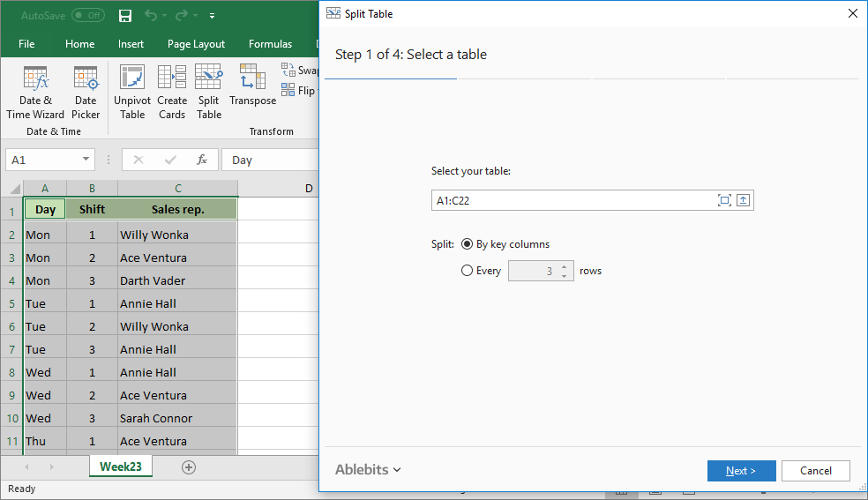Increase the rows count spinner
This screenshot has height=500, width=868.
(x=564, y=266)
